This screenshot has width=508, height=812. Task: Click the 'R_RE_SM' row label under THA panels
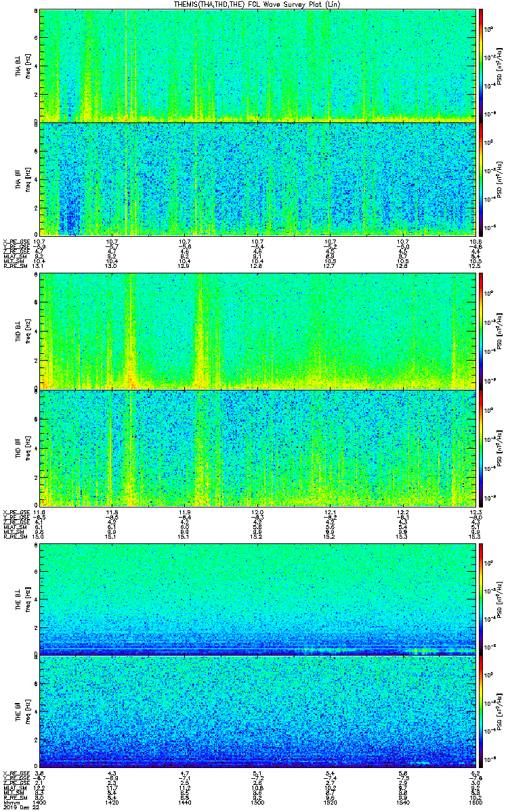[16, 265]
